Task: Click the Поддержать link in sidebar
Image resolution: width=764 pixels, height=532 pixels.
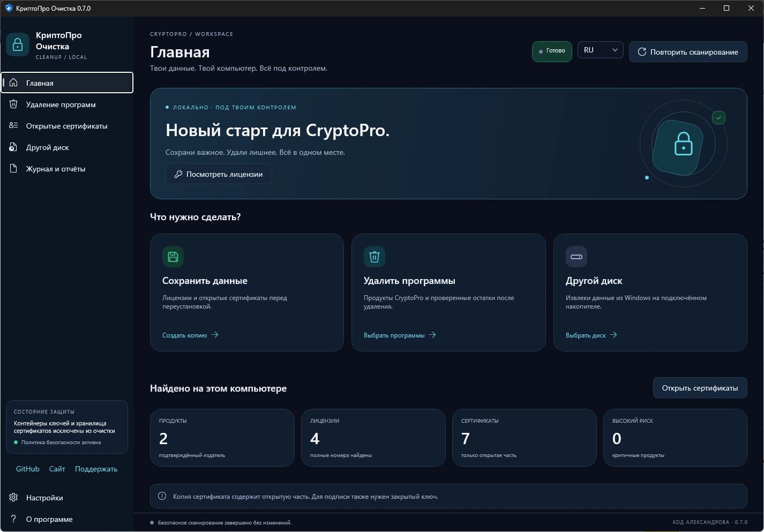Action: click(96, 469)
